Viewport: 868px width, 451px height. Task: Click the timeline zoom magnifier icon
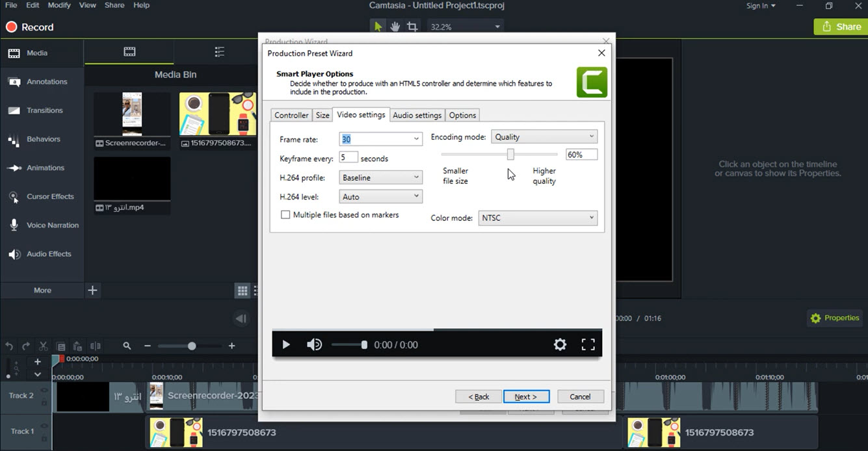pos(127,346)
